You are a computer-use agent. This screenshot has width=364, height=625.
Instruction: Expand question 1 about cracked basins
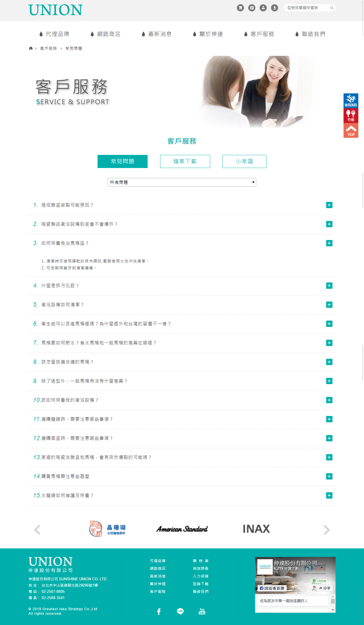[329, 205]
